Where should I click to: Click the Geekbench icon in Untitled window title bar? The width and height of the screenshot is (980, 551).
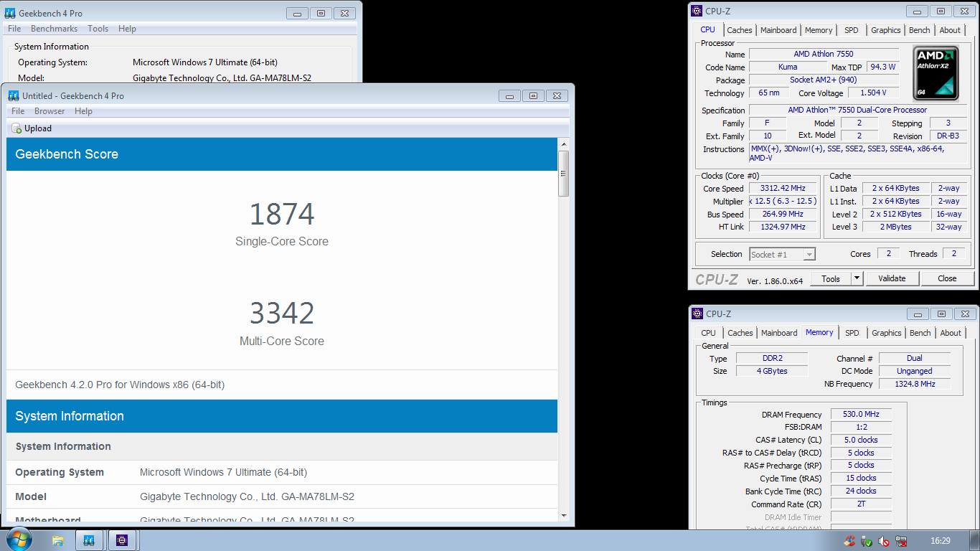(13, 95)
